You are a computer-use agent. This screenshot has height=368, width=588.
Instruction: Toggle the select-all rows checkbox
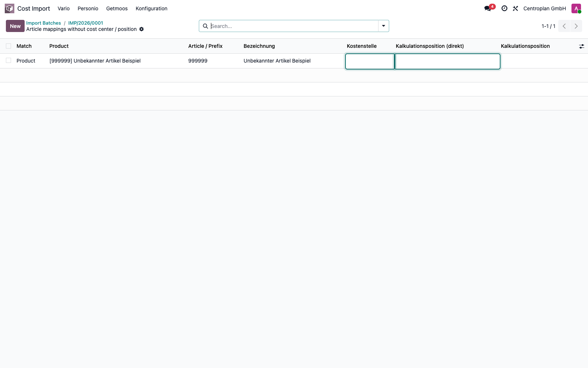[x=8, y=46]
